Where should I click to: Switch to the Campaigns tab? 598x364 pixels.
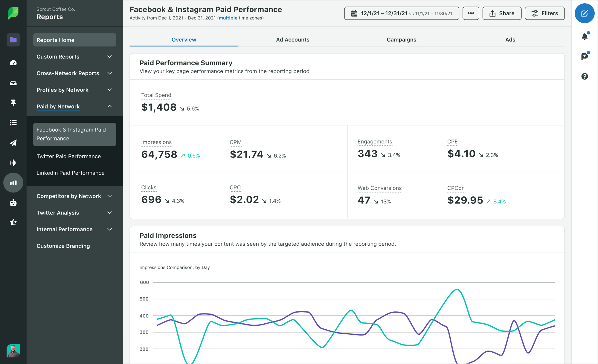[401, 40]
